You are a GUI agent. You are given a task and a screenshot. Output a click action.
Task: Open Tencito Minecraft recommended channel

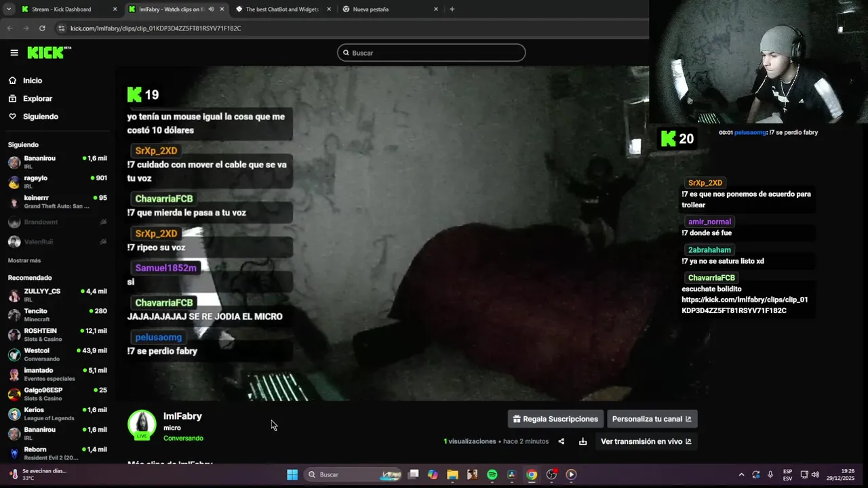[x=58, y=314]
